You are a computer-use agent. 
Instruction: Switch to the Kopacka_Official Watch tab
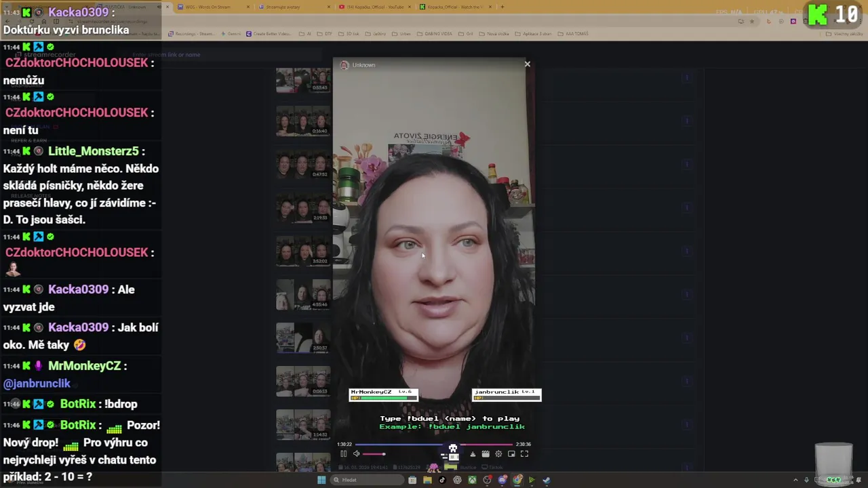[x=455, y=7]
